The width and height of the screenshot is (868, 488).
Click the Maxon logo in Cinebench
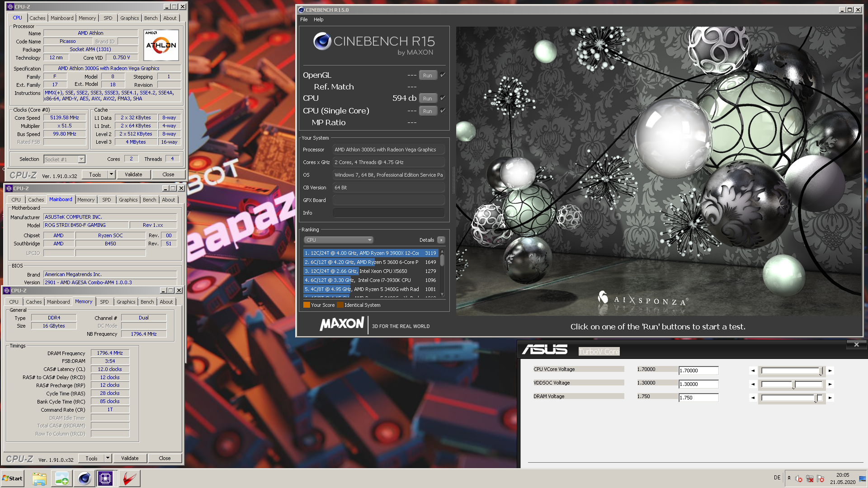tap(342, 324)
